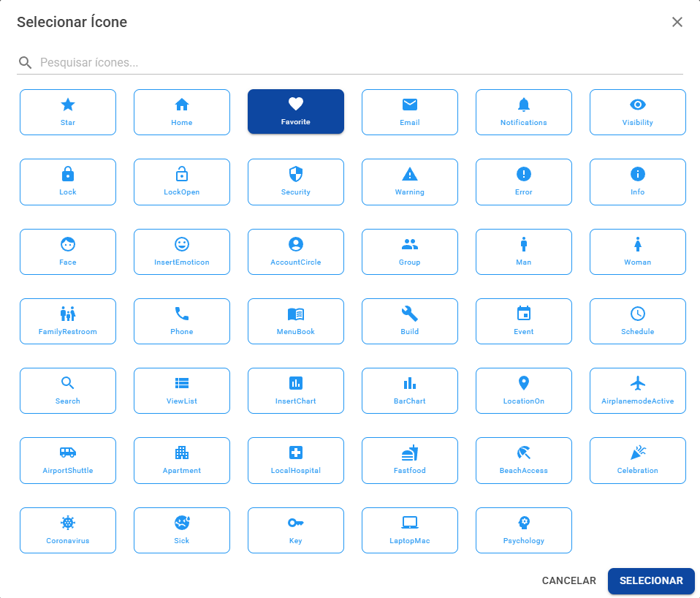
Task: Choose the Apartment building icon
Action: pyautogui.click(x=182, y=461)
